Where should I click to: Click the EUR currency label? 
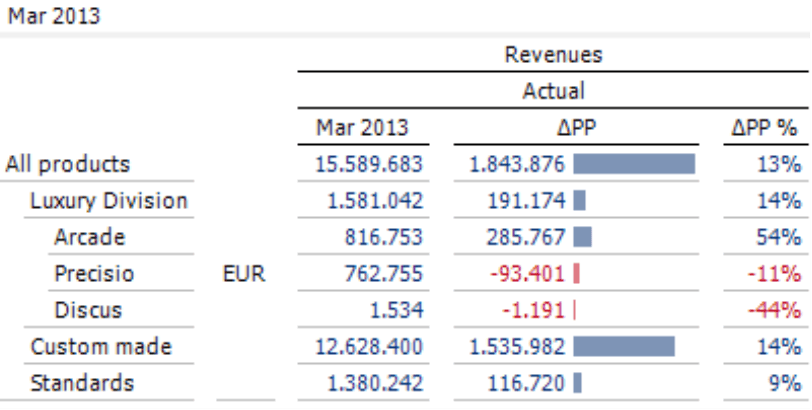(x=244, y=273)
